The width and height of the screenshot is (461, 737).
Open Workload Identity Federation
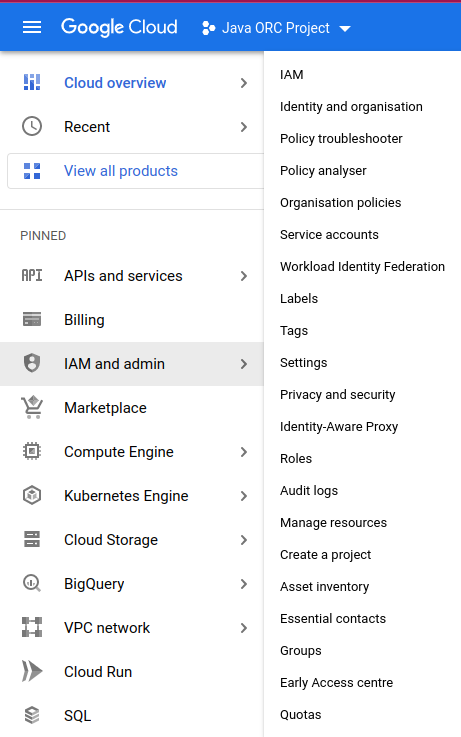point(362,267)
